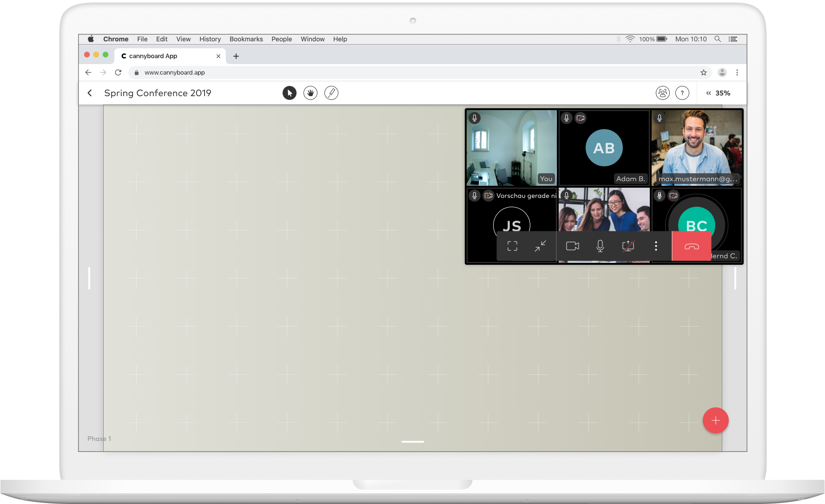Click the bottom edge panel handle
825x504 pixels.
[x=413, y=441]
